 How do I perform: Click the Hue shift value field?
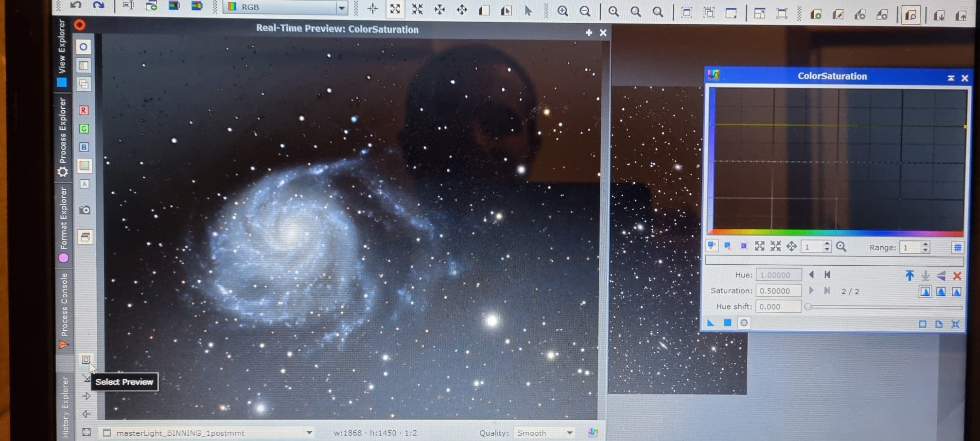click(778, 306)
